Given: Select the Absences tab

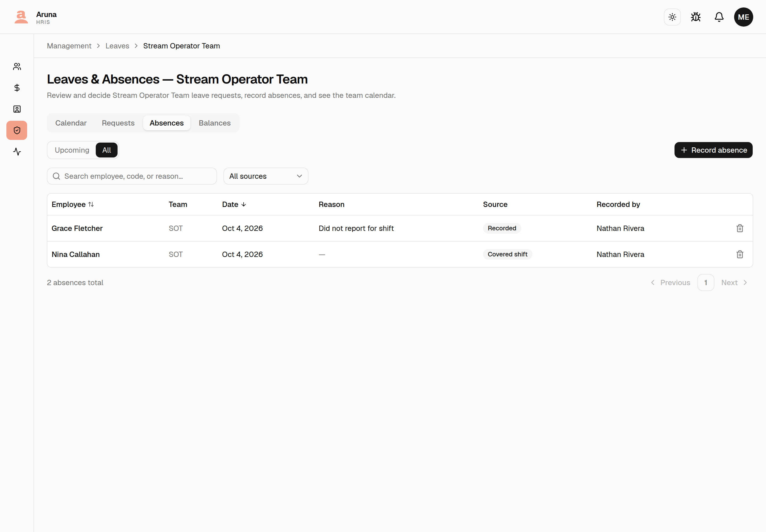Looking at the screenshot, I should click(x=167, y=123).
